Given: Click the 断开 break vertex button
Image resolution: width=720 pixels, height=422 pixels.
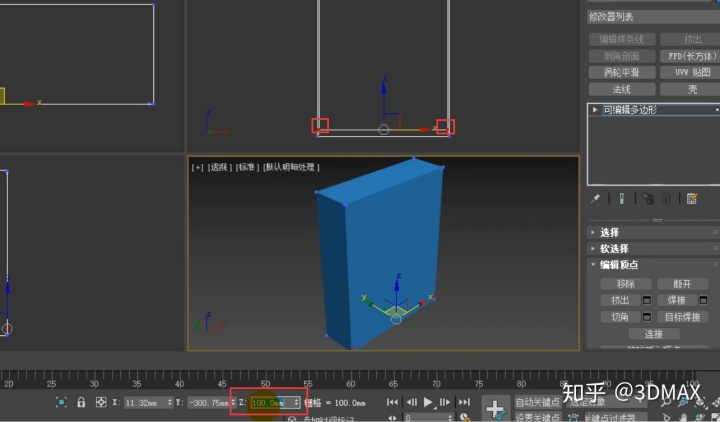Looking at the screenshot, I should pos(682,284).
